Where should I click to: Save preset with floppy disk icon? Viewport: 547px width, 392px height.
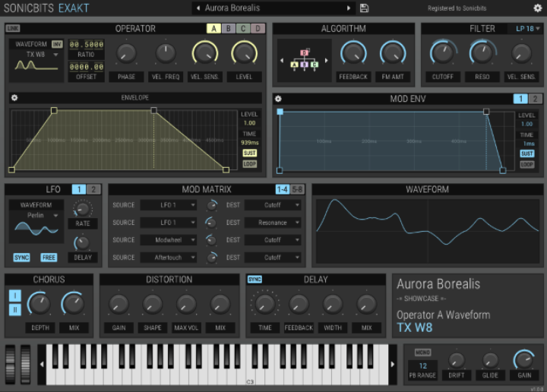364,8
